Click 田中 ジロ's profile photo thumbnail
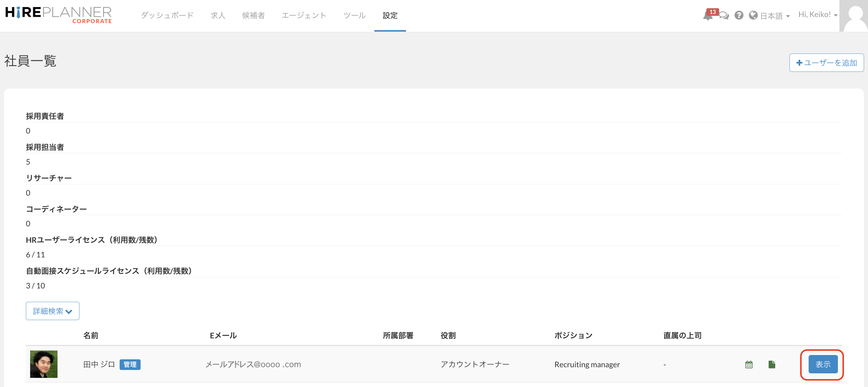This screenshot has height=387, width=868. pos(44,364)
